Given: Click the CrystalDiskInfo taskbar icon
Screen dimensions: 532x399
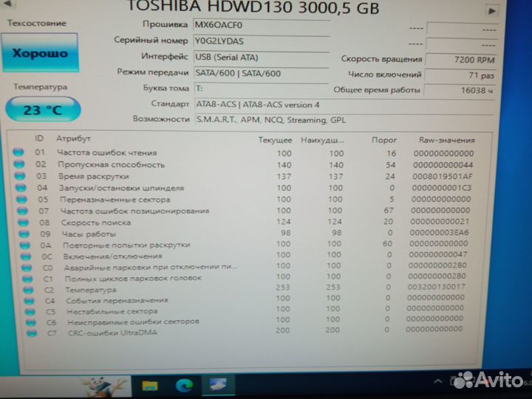Looking at the screenshot, I should pyautogui.click(x=218, y=385).
